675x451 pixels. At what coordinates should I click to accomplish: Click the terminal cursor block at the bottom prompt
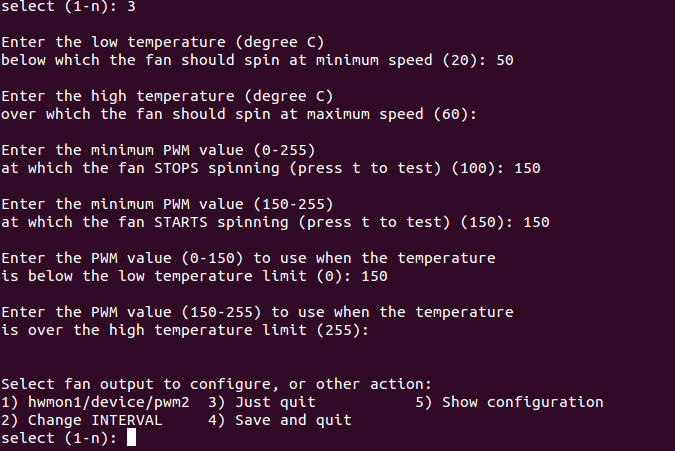[x=131, y=438]
